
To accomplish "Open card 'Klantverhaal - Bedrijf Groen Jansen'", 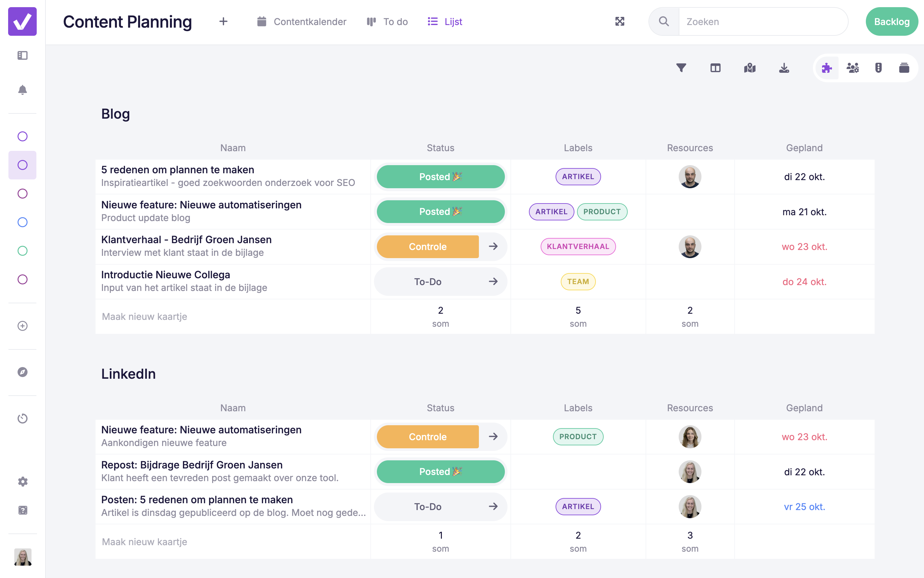I will (186, 240).
